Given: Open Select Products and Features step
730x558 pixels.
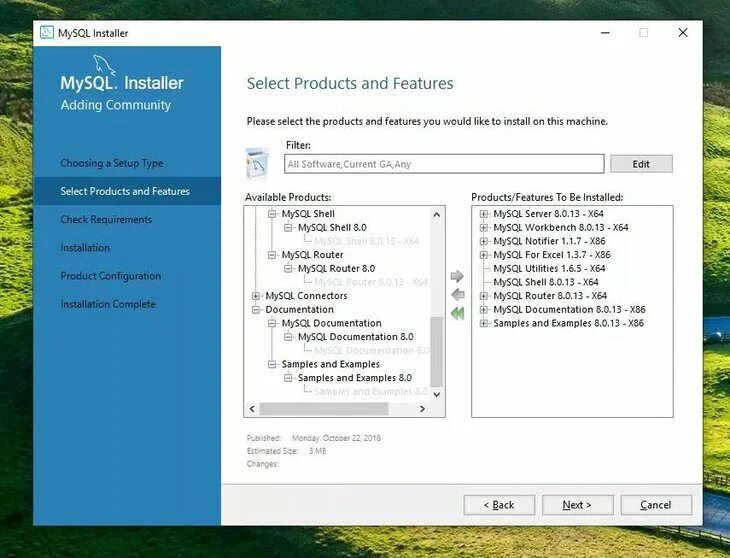Looking at the screenshot, I should coord(125,191).
